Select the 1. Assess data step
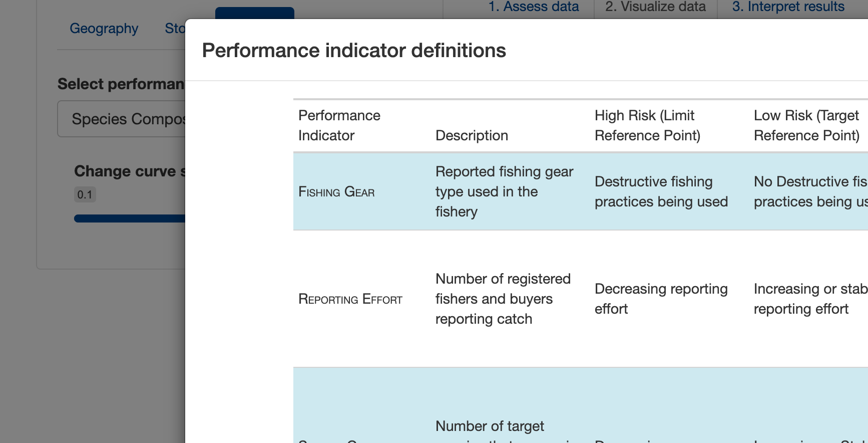The width and height of the screenshot is (868, 443). 534,7
